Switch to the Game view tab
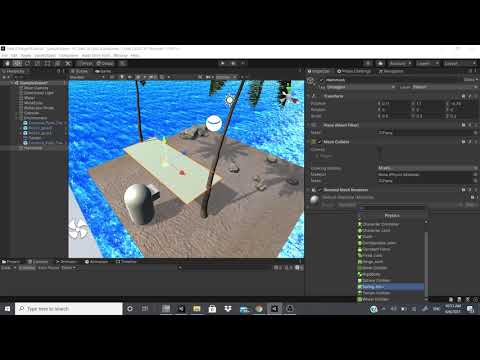The image size is (480, 360). pyautogui.click(x=103, y=71)
